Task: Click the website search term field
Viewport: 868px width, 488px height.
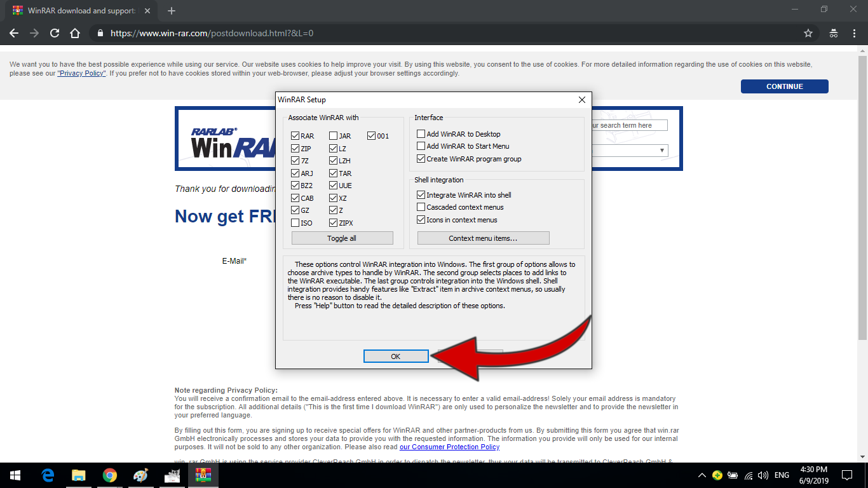Action: pos(629,125)
